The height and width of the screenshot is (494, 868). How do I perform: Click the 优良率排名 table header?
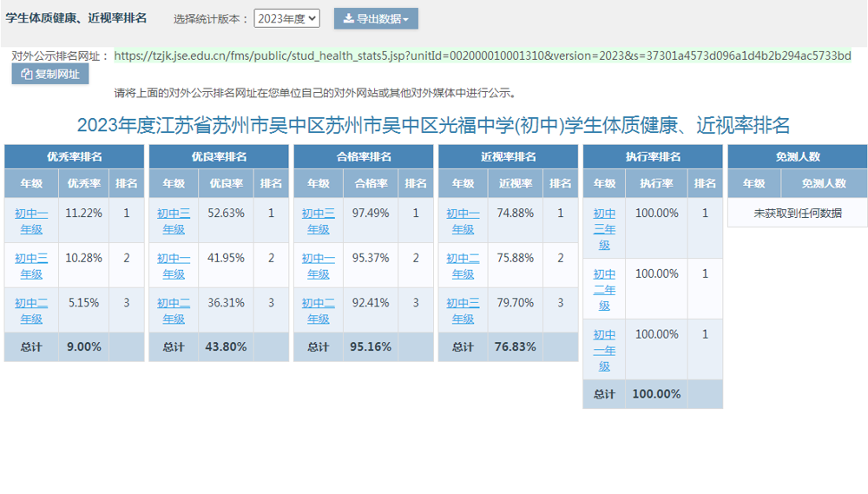219,157
